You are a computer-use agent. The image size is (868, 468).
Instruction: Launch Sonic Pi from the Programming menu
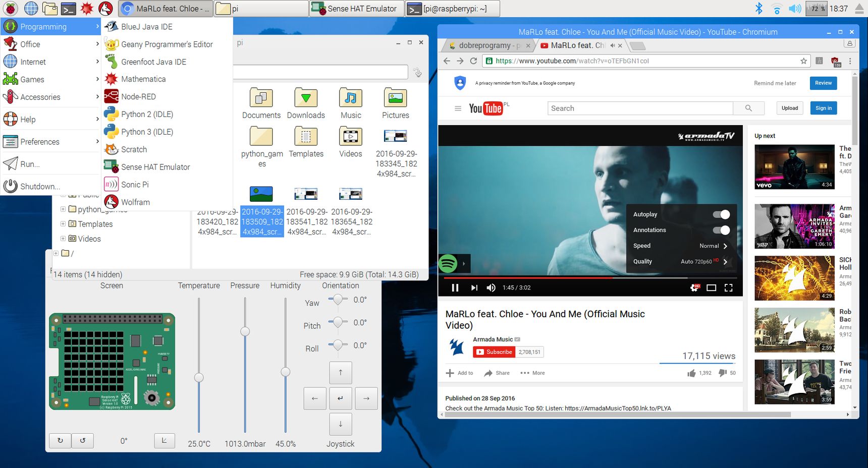tap(167, 185)
